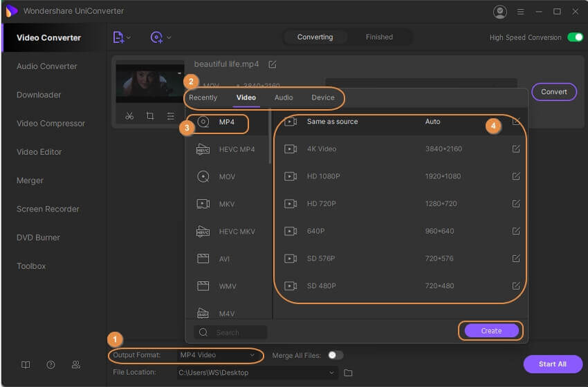Click the video thumbnail preview

tap(150, 83)
